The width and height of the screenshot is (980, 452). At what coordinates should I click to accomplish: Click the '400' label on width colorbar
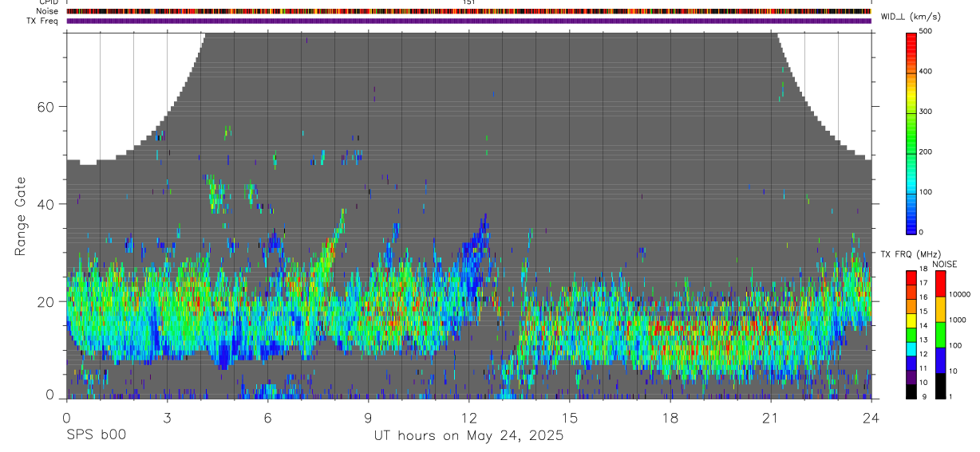(926, 72)
